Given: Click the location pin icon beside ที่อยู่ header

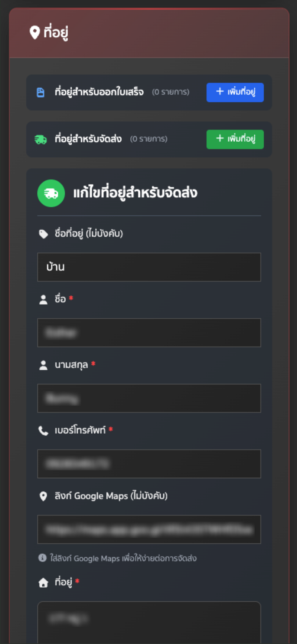Looking at the screenshot, I should click(x=35, y=33).
